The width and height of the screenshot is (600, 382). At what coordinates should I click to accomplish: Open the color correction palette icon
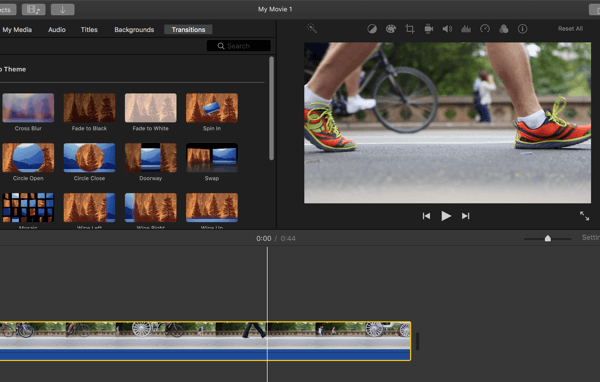[x=391, y=29]
